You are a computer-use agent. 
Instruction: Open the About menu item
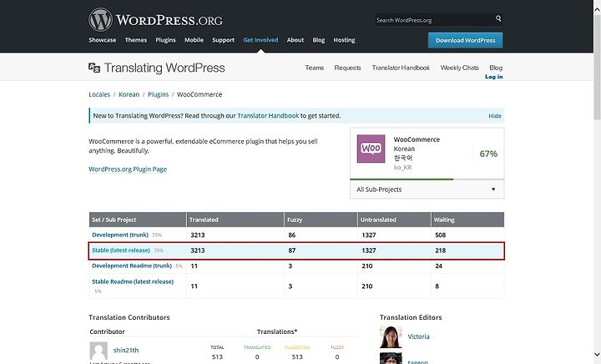[x=295, y=40]
